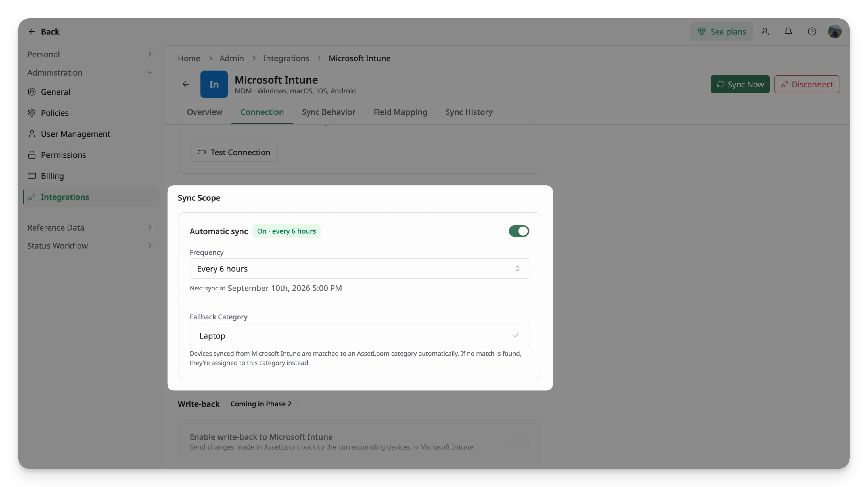The width and height of the screenshot is (868, 487).
Task: Open the invite user icon in header
Action: click(765, 31)
